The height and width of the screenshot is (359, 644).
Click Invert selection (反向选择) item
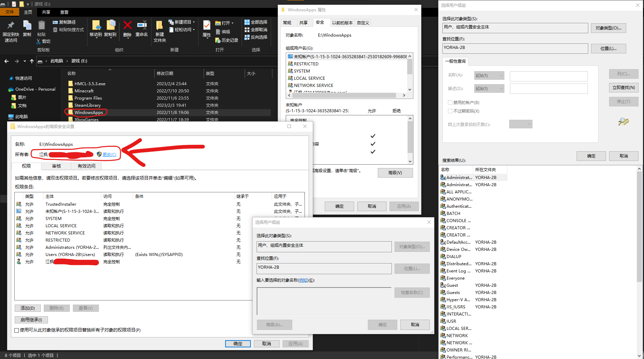(256, 37)
